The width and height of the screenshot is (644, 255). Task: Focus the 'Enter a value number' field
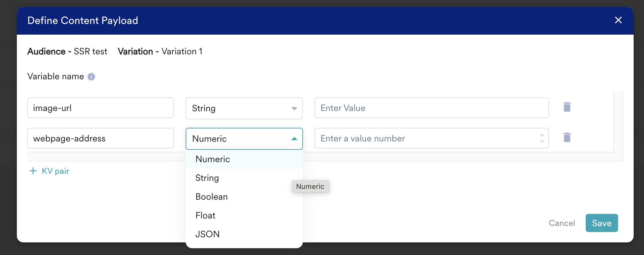[424, 139]
